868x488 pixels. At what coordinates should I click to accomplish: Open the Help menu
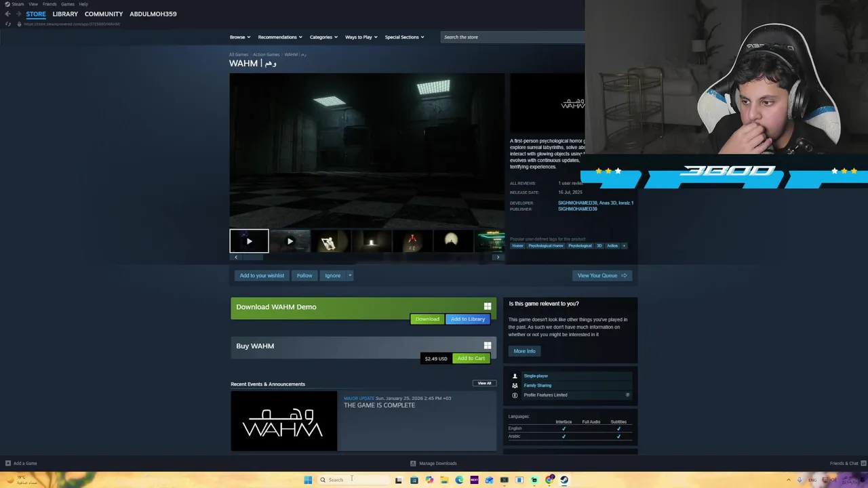(x=83, y=4)
